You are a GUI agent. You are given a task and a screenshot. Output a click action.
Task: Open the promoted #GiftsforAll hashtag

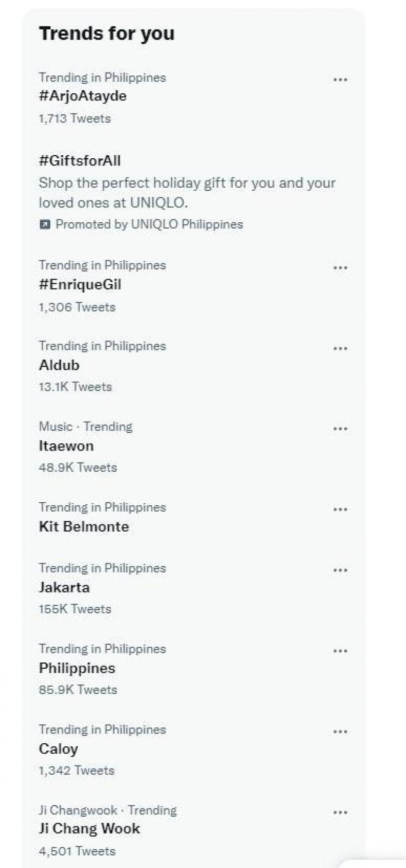pos(80,161)
